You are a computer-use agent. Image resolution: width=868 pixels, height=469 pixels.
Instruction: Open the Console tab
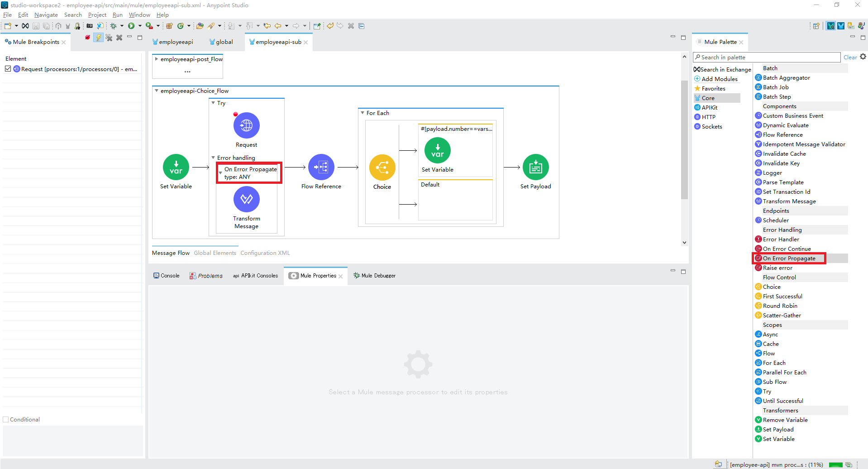(x=166, y=276)
